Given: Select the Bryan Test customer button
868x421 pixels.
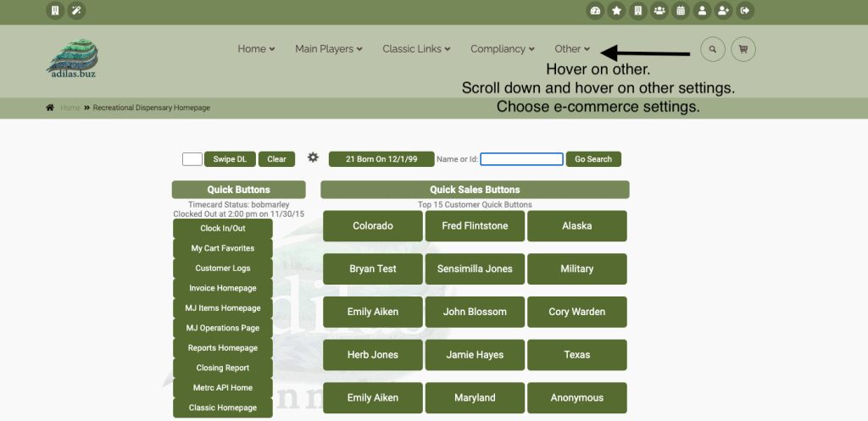Looking at the screenshot, I should [x=373, y=269].
